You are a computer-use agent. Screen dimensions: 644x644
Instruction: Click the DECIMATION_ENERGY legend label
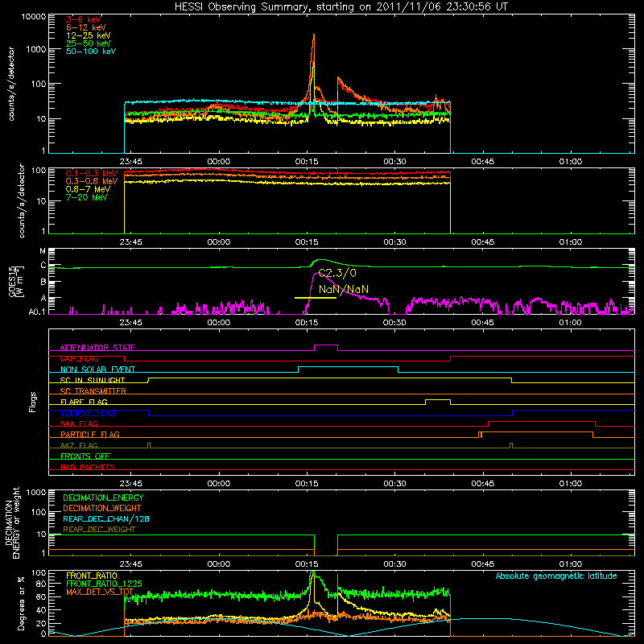(103, 497)
